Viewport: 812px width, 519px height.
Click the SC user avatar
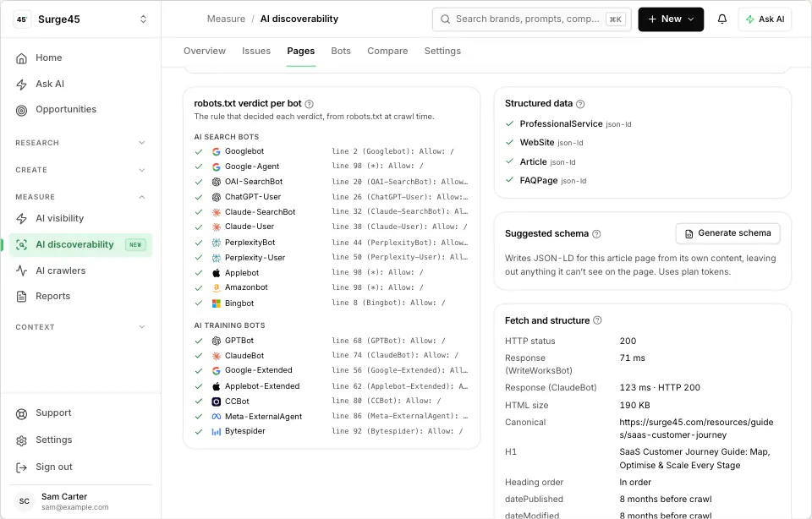pos(25,501)
